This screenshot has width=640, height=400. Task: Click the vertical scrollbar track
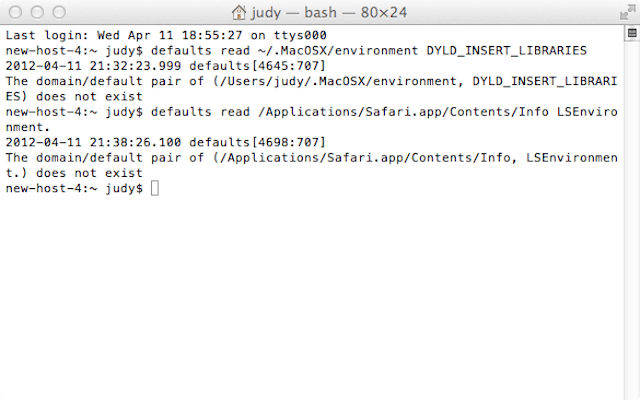tap(632, 216)
